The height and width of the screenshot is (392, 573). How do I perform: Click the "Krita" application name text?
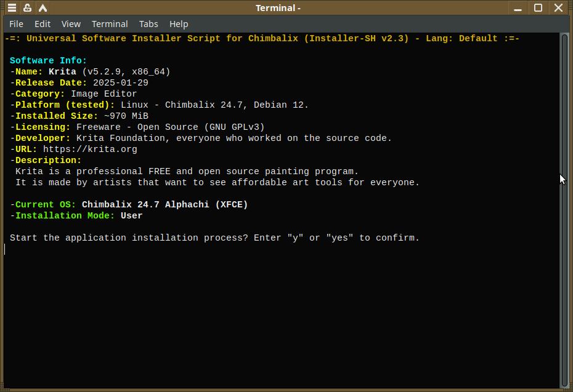point(62,71)
